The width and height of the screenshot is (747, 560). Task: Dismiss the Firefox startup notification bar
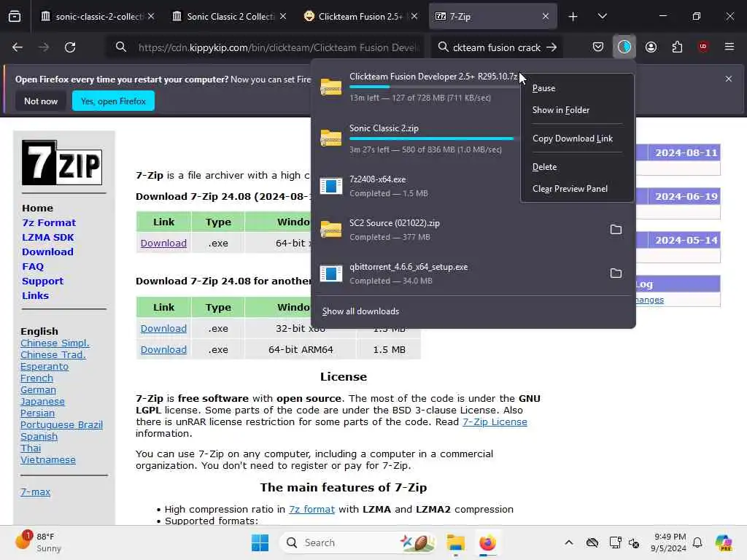[x=729, y=79]
